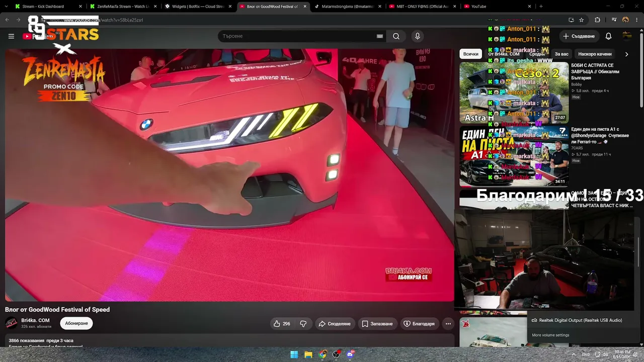Open the more actions three-dot menu
Screen dimensions: 644x362
point(448,324)
